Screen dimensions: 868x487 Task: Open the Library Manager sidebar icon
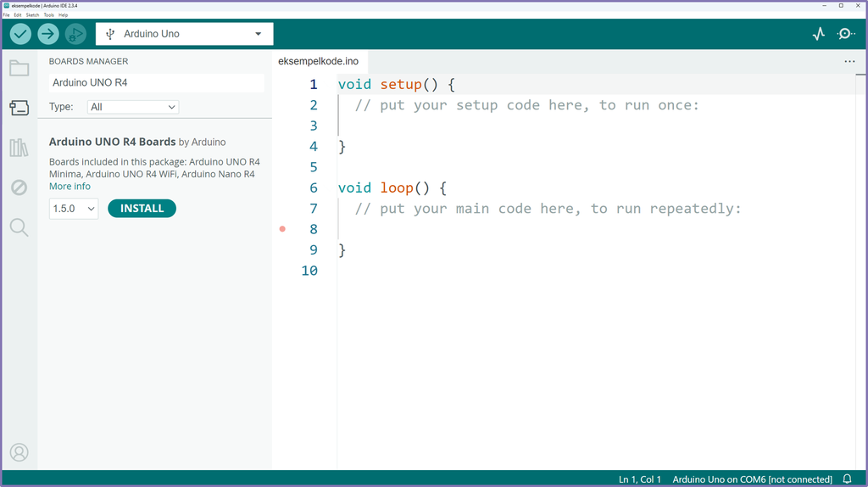click(19, 148)
